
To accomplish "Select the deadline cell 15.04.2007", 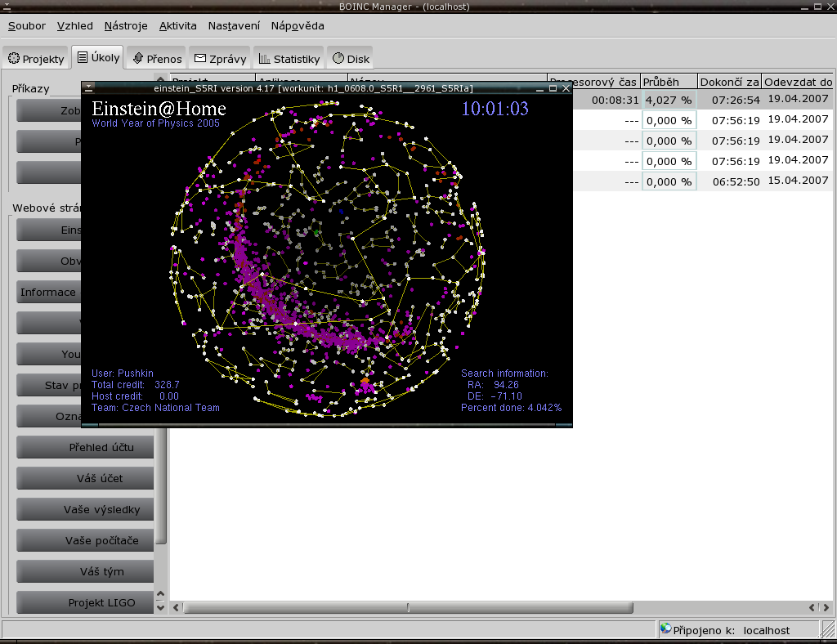I will coord(798,181).
